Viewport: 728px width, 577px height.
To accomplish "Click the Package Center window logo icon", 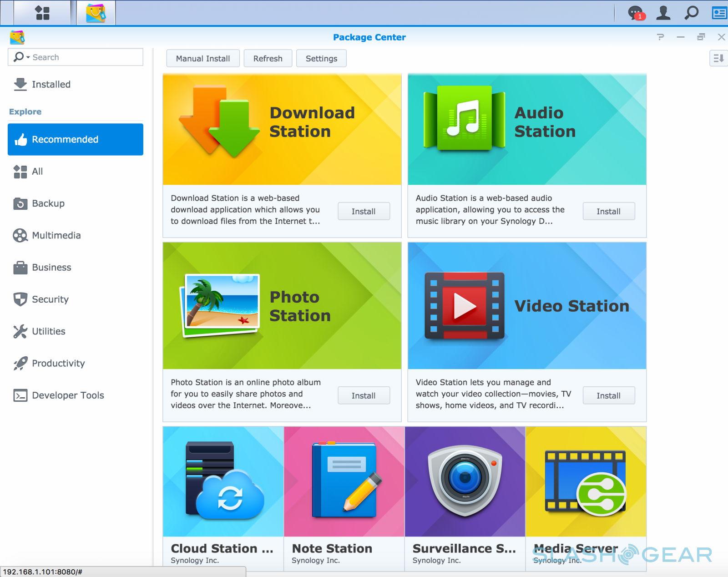I will (x=17, y=37).
